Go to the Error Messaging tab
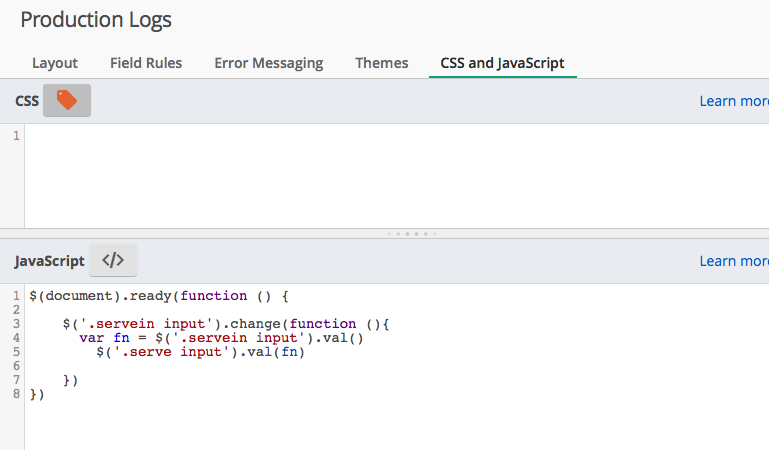Screen dimensions: 769x450 (268, 63)
